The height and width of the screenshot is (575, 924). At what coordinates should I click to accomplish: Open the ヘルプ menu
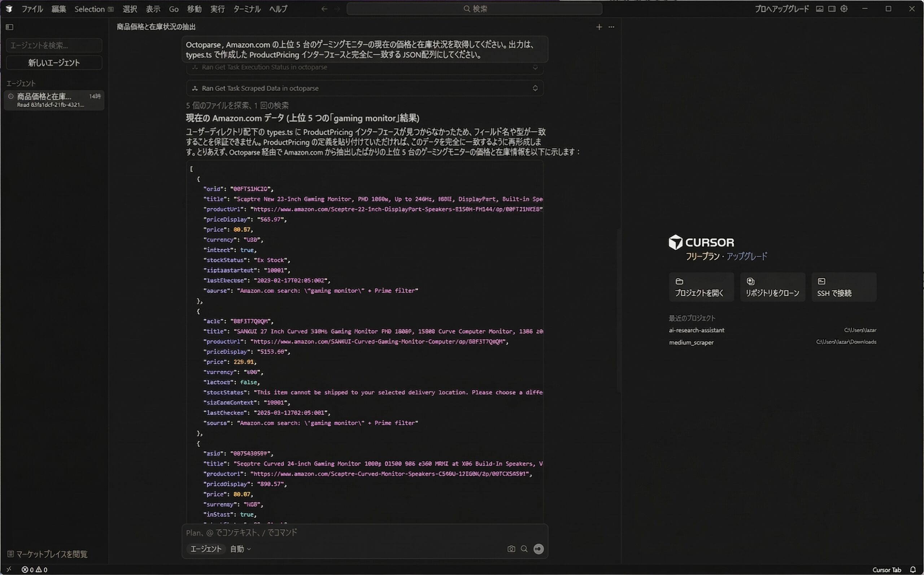[x=278, y=9]
